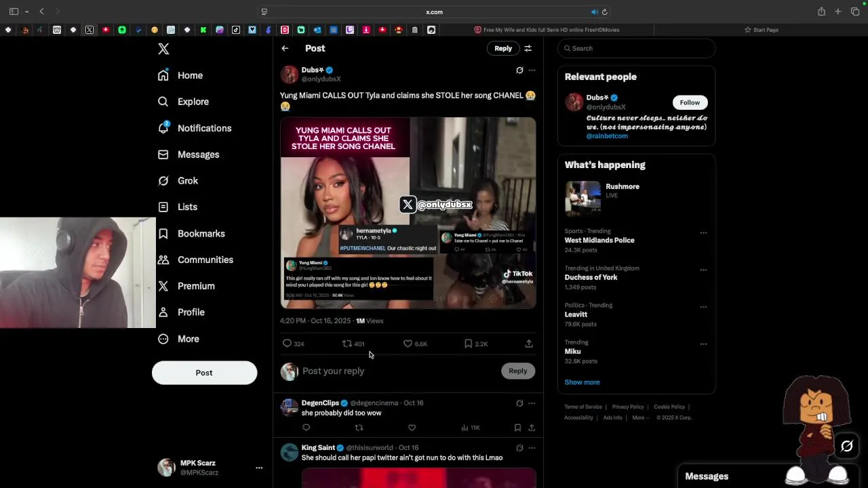Open Communities in the sidebar
This screenshot has width=868, height=488.
(195, 260)
